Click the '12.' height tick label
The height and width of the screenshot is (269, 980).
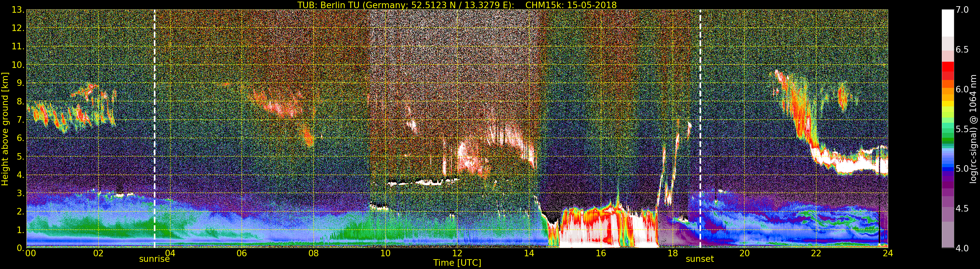pos(18,28)
